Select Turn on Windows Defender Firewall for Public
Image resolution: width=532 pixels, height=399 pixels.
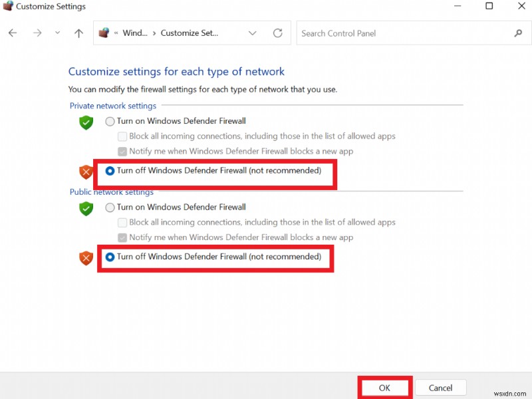110,207
